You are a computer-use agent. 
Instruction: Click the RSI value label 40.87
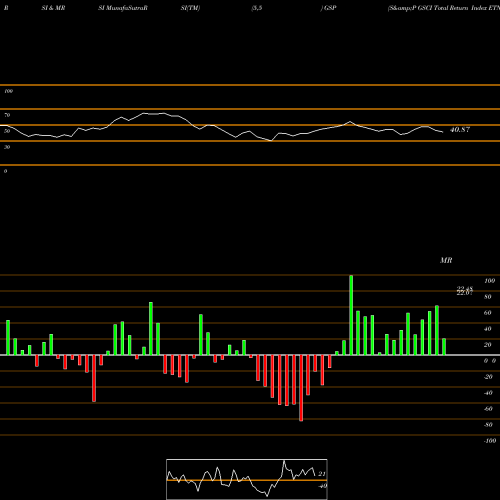point(460,130)
